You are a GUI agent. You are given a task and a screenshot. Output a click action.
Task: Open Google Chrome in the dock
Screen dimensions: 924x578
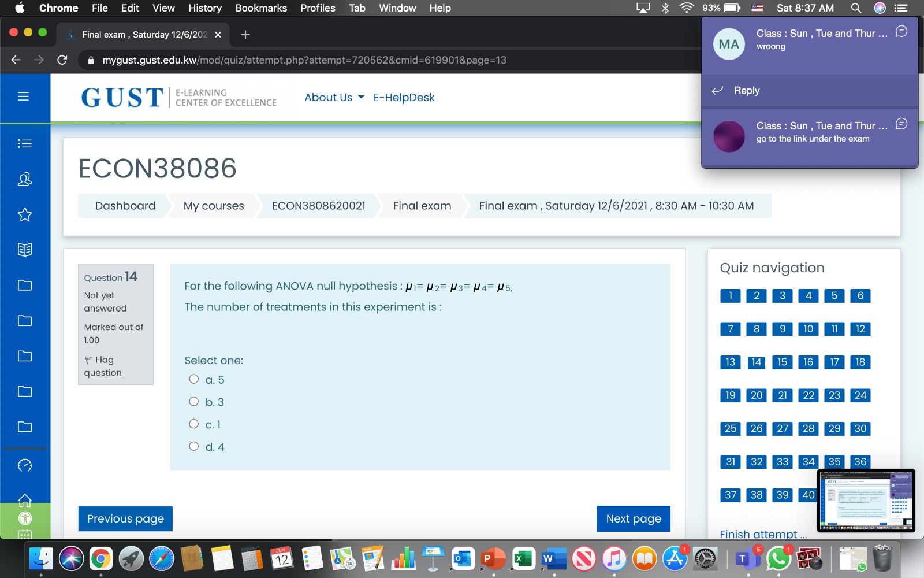(101, 558)
